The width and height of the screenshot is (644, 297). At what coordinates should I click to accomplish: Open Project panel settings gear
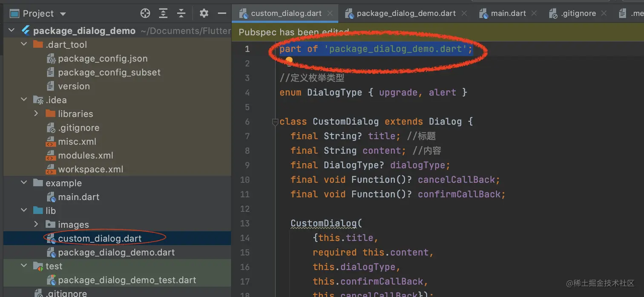(x=204, y=13)
